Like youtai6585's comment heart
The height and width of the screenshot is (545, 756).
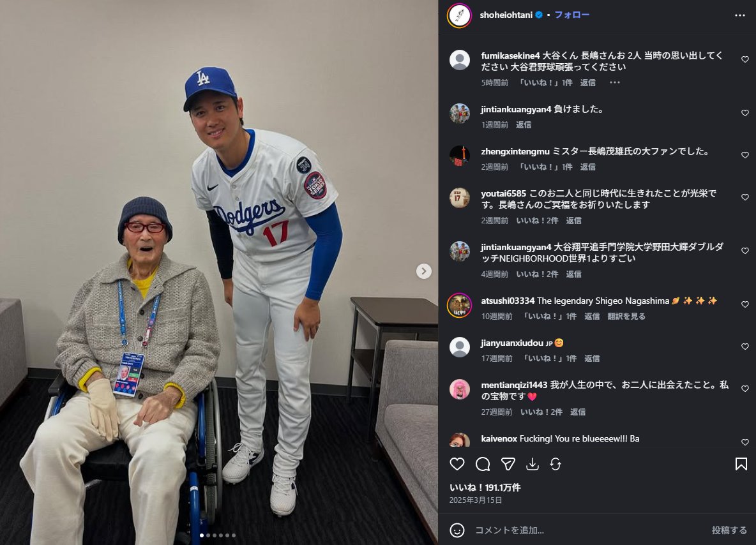(x=745, y=197)
